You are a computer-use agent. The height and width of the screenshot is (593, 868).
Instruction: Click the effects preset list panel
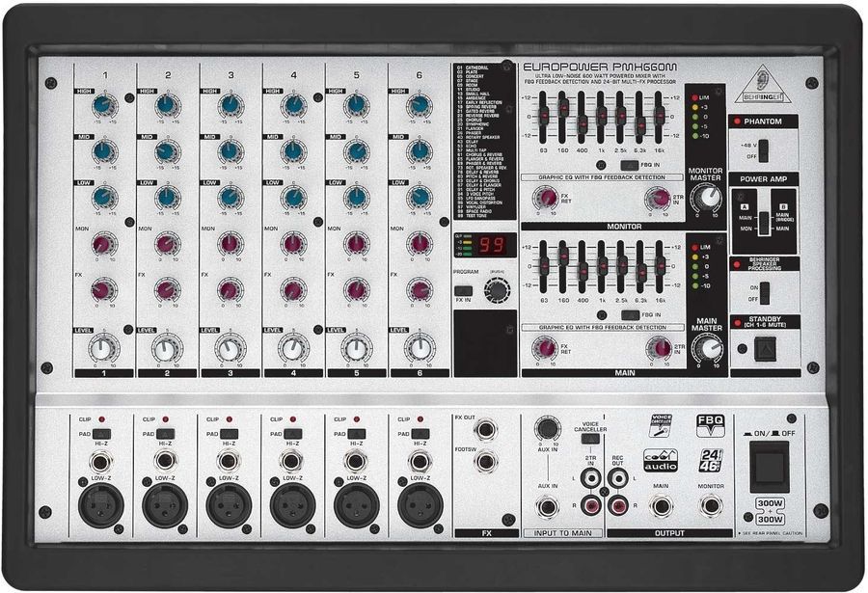click(484, 141)
